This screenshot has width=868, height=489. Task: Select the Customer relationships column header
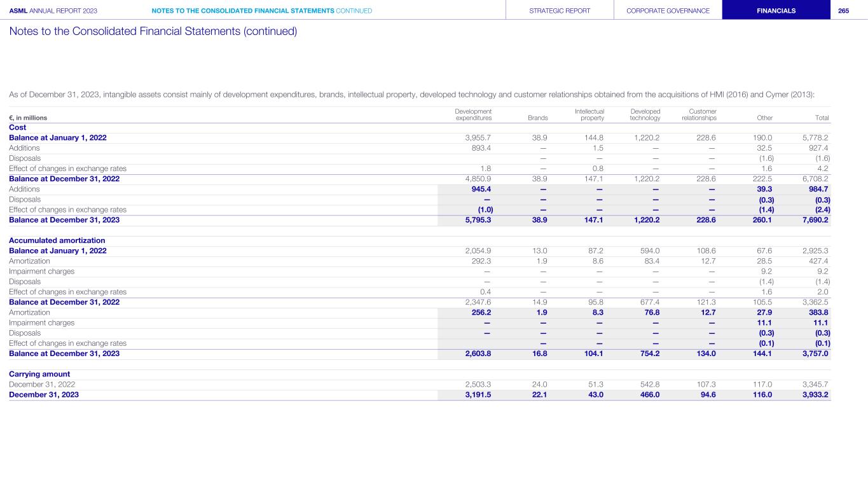tap(699, 114)
